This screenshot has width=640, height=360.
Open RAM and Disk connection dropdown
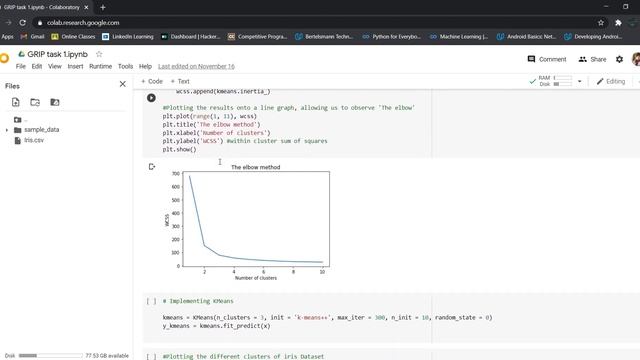click(579, 81)
